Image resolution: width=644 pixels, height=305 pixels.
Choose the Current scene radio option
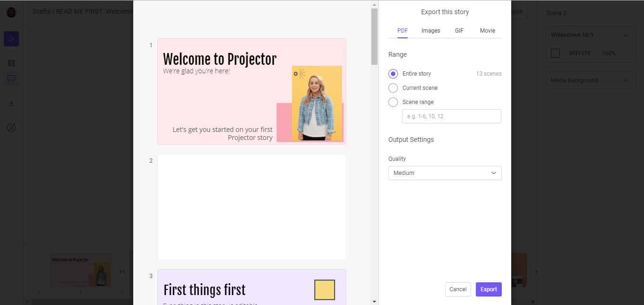(393, 88)
